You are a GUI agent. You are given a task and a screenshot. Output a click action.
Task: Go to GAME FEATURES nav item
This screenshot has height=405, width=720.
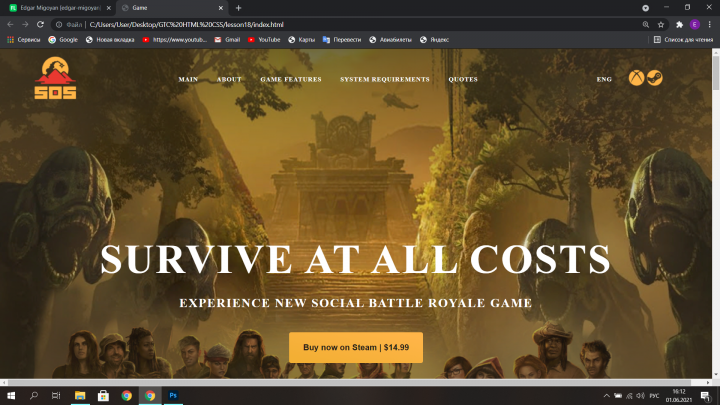click(x=291, y=79)
